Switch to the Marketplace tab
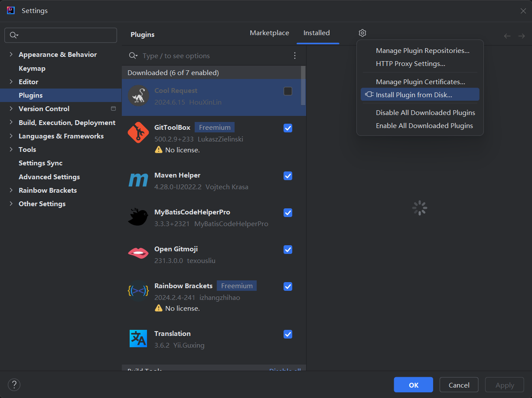The height and width of the screenshot is (398, 532). coord(269,33)
